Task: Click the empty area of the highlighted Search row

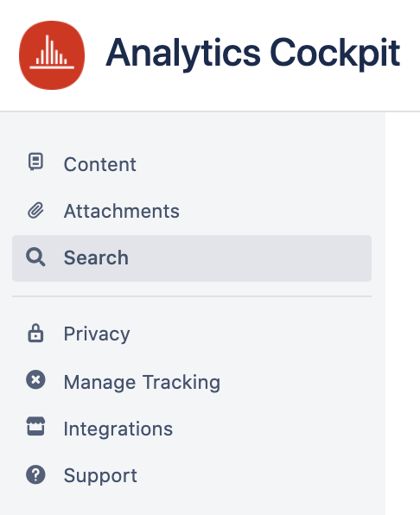Action: click(250, 258)
